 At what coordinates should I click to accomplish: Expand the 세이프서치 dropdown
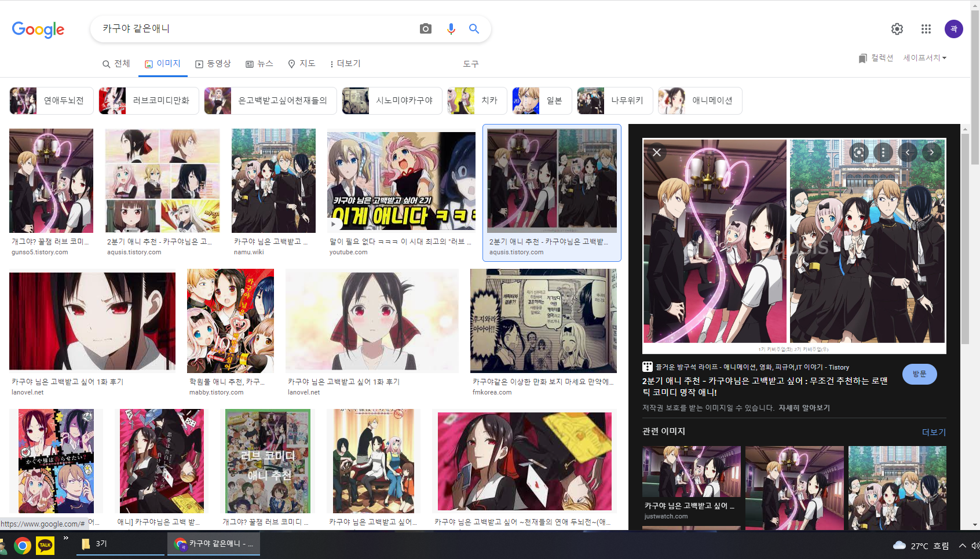tap(925, 58)
